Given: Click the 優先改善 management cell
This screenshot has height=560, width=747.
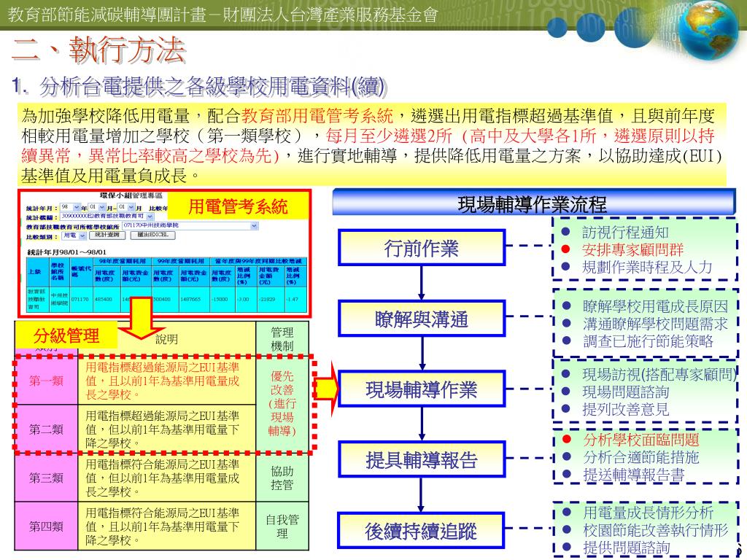Looking at the screenshot, I should 282,404.
